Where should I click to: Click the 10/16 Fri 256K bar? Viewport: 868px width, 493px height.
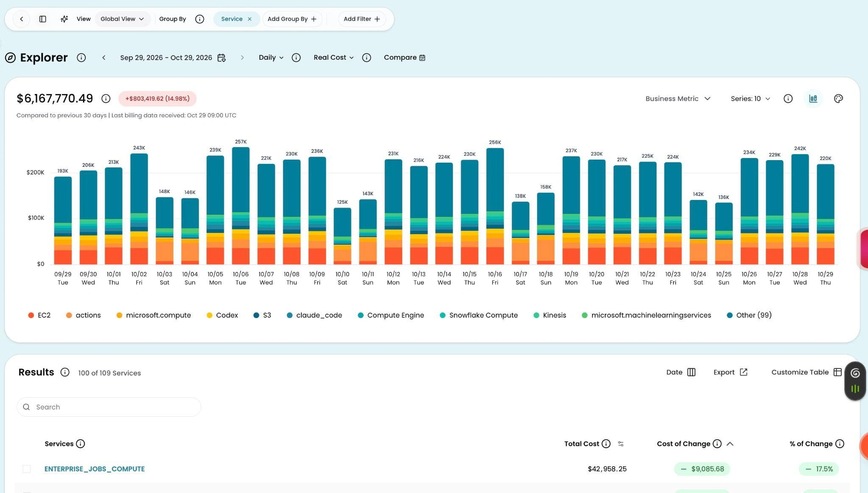[x=495, y=206]
